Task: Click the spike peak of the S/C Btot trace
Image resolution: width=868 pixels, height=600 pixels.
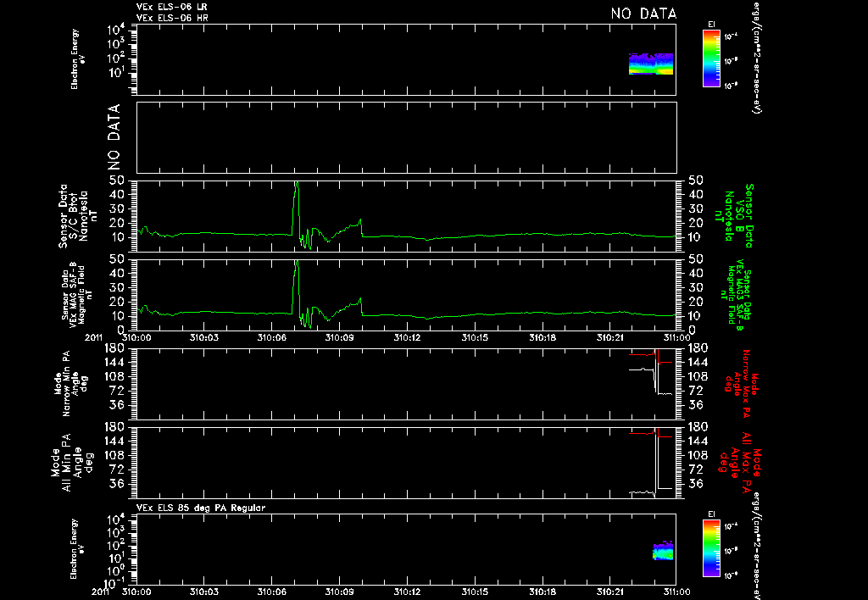Action: pos(297,183)
